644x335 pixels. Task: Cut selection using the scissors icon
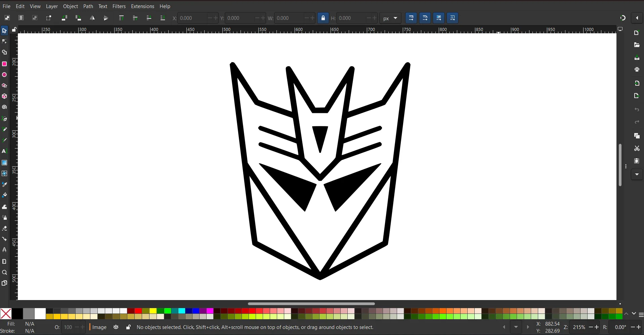pyautogui.click(x=637, y=149)
